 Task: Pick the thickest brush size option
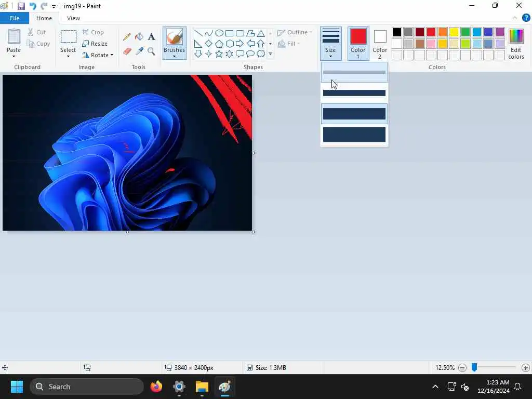coord(354,135)
